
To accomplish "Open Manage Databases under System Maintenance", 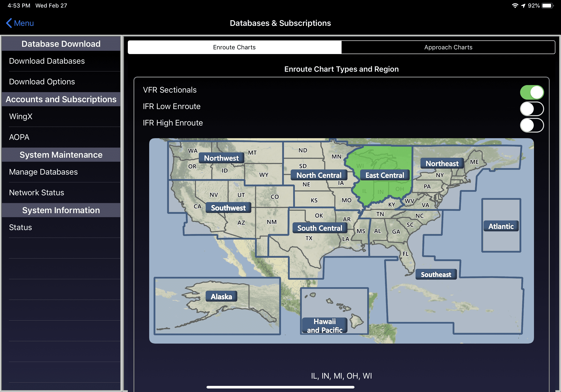I will point(43,172).
